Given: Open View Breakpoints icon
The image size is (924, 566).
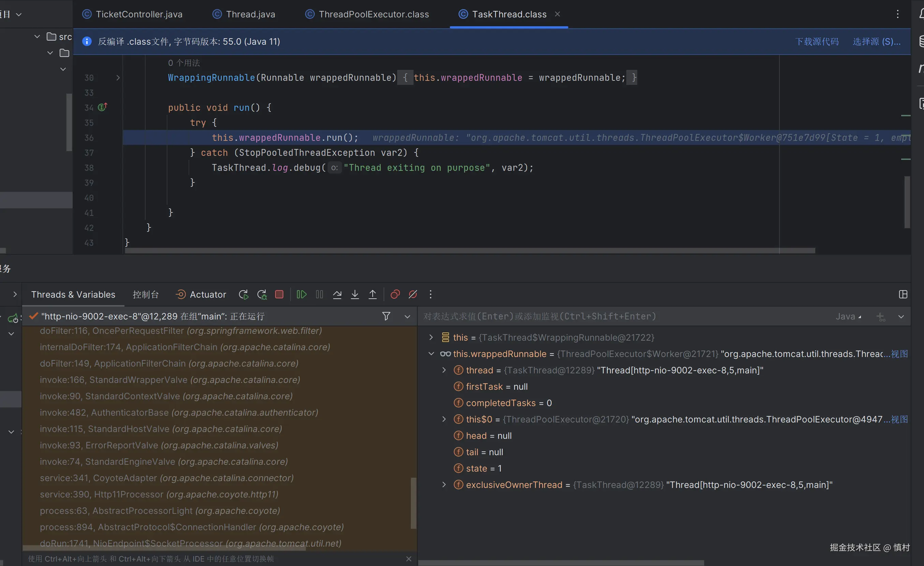Looking at the screenshot, I should (x=395, y=295).
